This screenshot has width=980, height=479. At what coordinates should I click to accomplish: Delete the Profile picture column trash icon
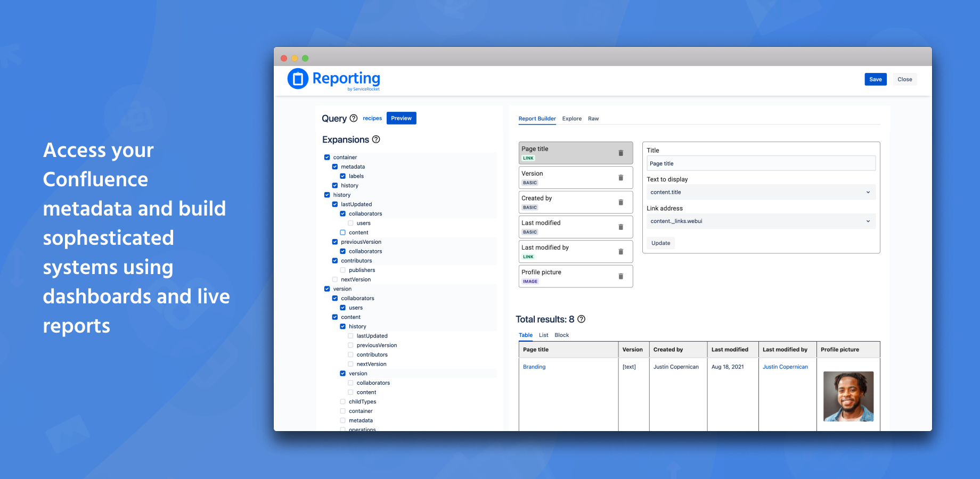coord(621,276)
